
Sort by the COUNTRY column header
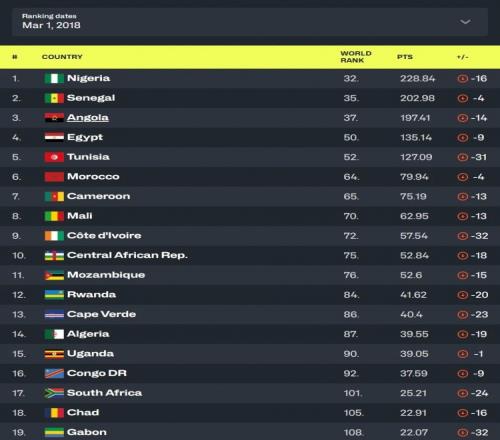point(62,57)
